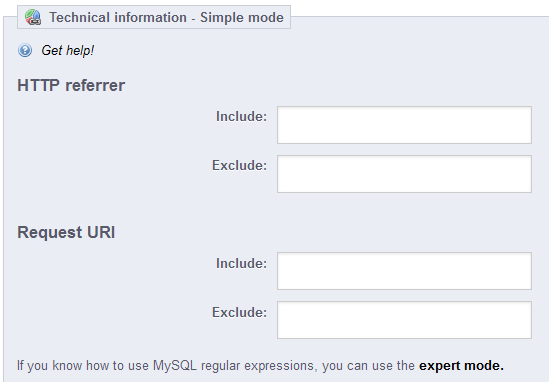Click the Include label under HTTP referrer
Image resolution: width=549 pixels, height=382 pixels.
click(x=241, y=117)
